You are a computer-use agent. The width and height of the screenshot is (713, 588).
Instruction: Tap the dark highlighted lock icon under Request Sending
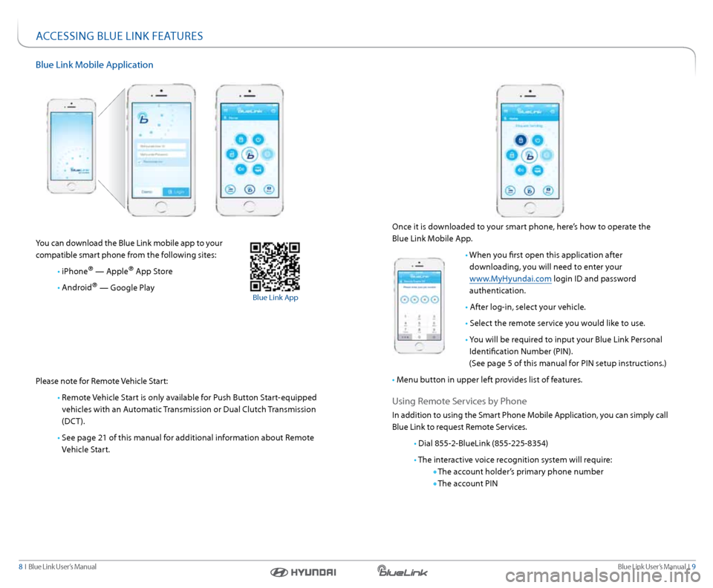(x=521, y=140)
